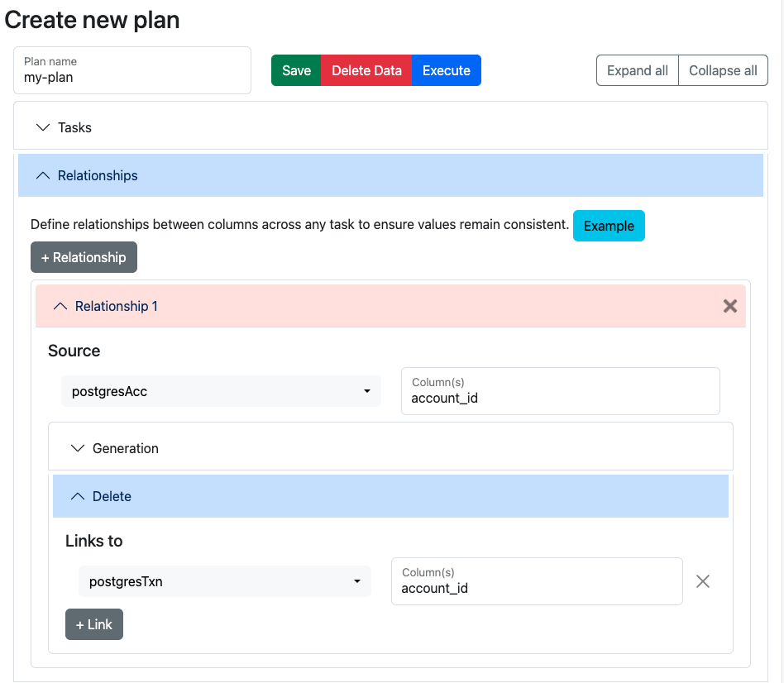This screenshot has width=784, height=683.
Task: Add a new Relationship
Action: [84, 257]
